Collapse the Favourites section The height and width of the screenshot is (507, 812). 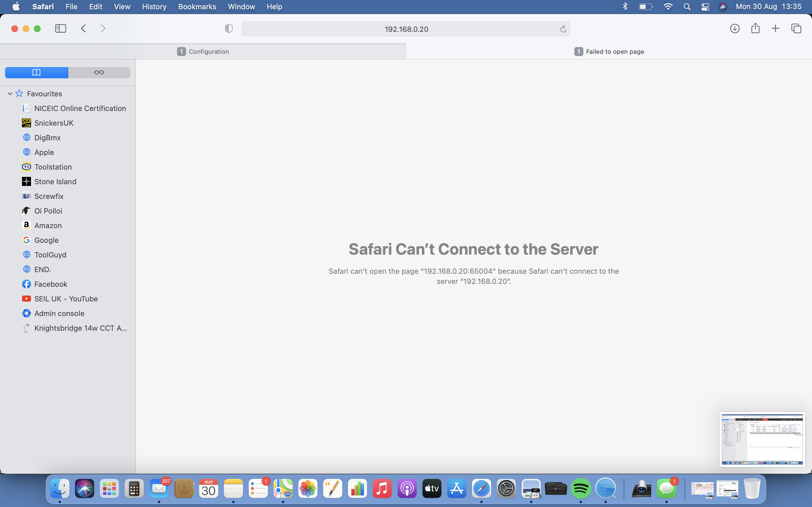pyautogui.click(x=10, y=94)
